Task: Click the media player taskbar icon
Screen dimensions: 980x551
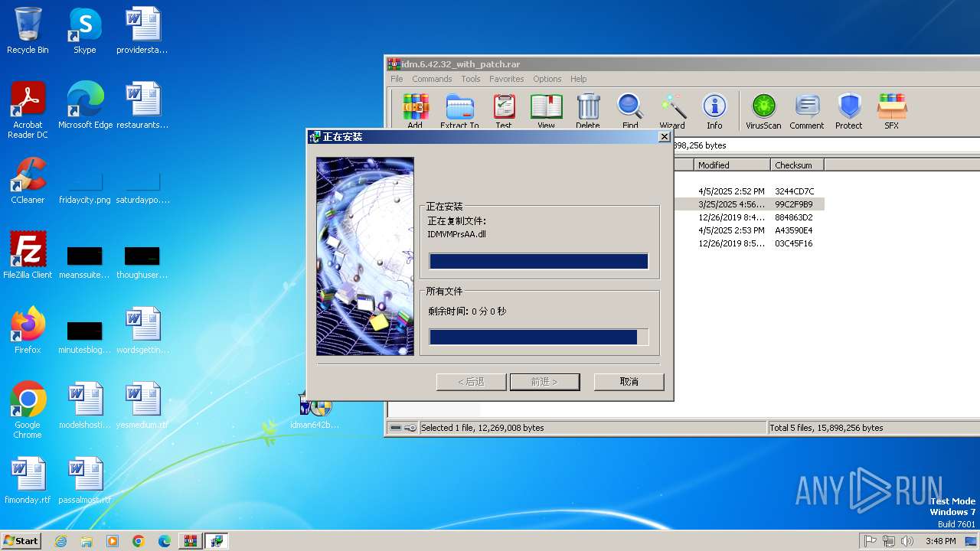Action: [113, 541]
